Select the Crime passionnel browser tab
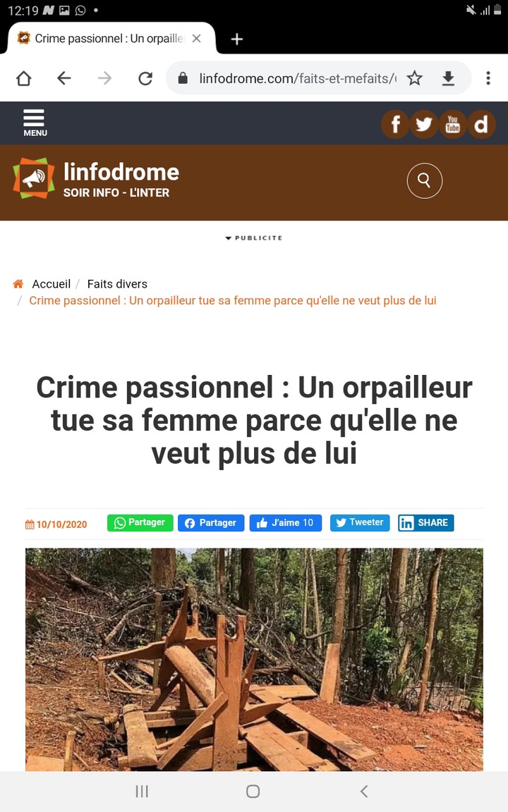The width and height of the screenshot is (508, 812). [108, 38]
